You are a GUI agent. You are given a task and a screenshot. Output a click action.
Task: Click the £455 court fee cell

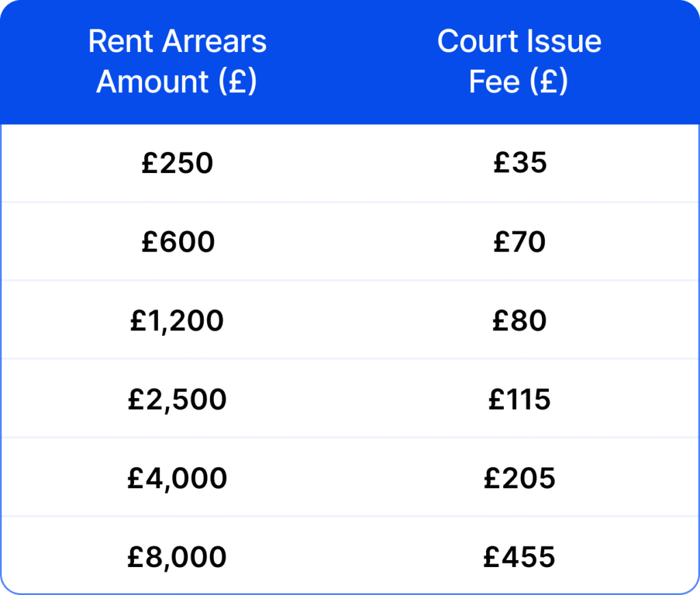click(520, 557)
